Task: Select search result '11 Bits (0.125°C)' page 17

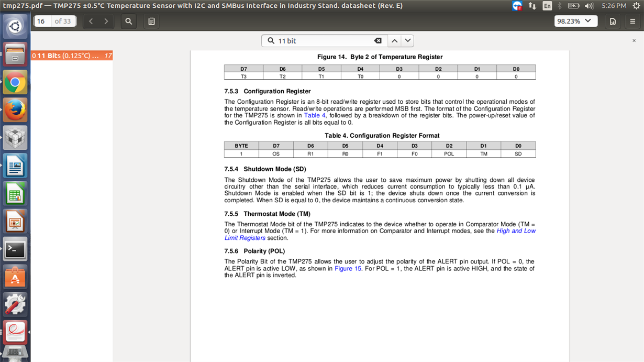Action: coord(72,56)
